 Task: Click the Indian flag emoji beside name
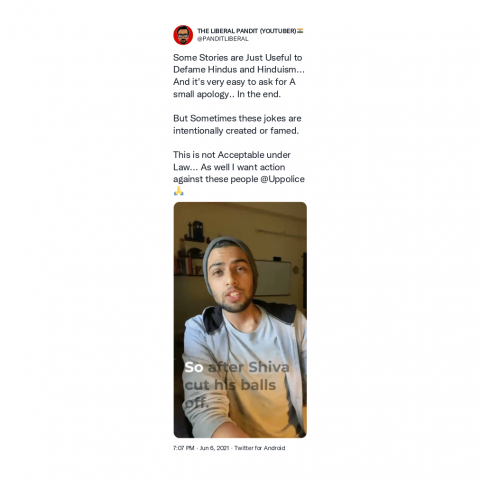click(x=300, y=31)
